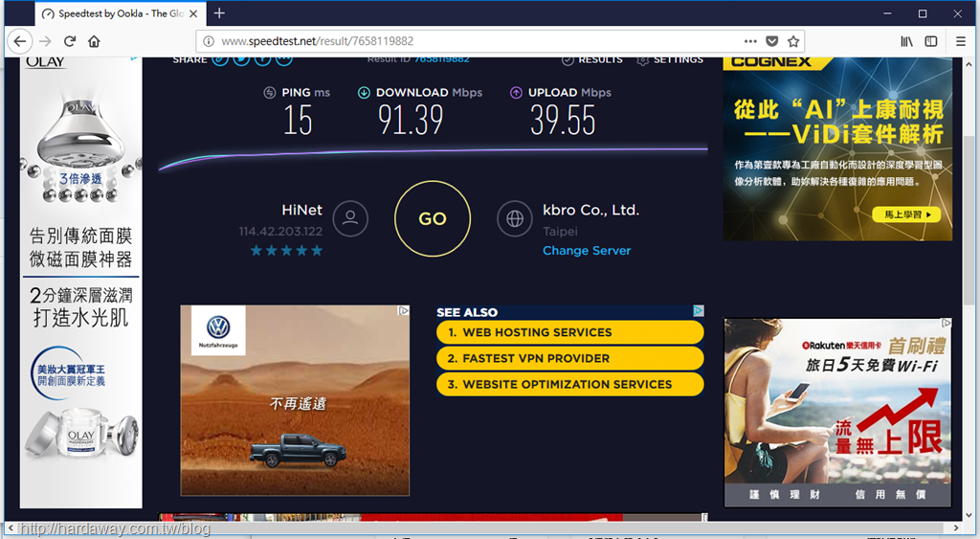The height and width of the screenshot is (539, 980).
Task: Click the PING ms icon
Action: (x=269, y=93)
